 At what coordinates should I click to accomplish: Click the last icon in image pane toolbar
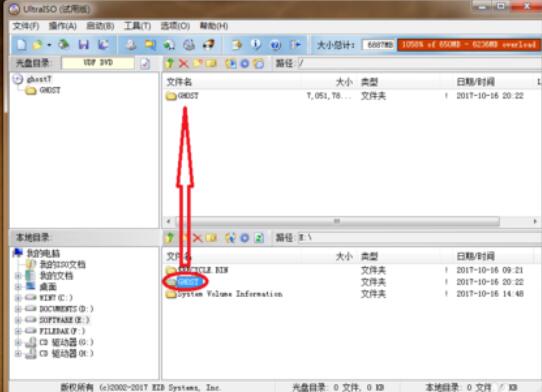258,63
